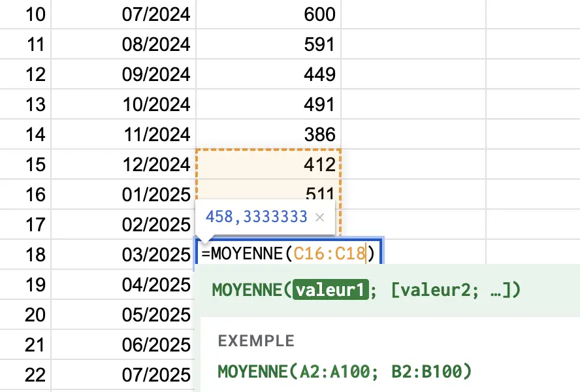Click the example MOYENNE(A2:A100; B2:B100)

coord(345,372)
